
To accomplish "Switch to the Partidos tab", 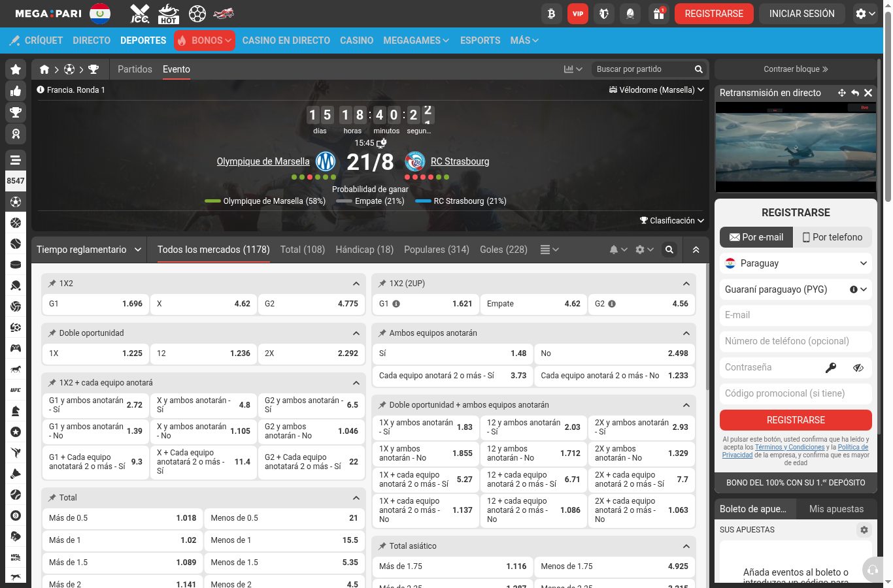I will coord(135,69).
